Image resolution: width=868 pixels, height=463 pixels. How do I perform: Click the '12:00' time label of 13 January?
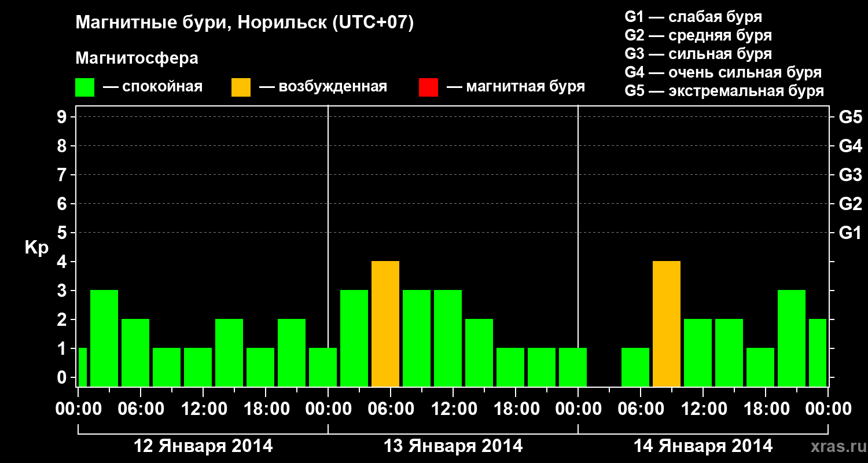tap(453, 409)
